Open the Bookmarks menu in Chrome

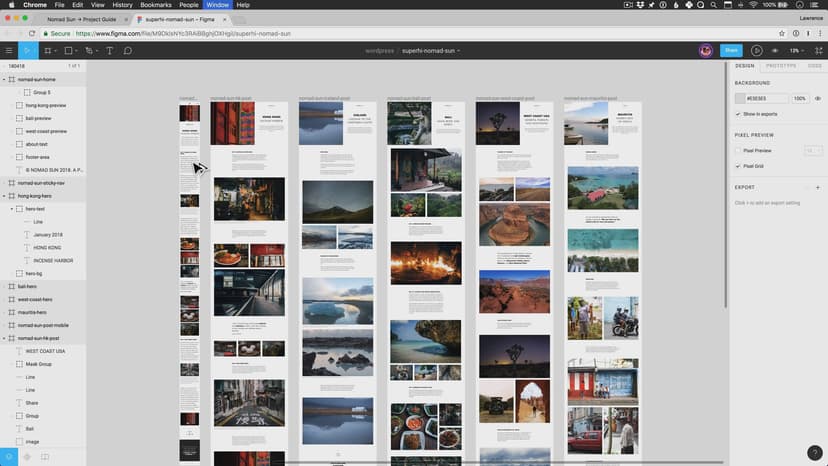pyautogui.click(x=155, y=5)
